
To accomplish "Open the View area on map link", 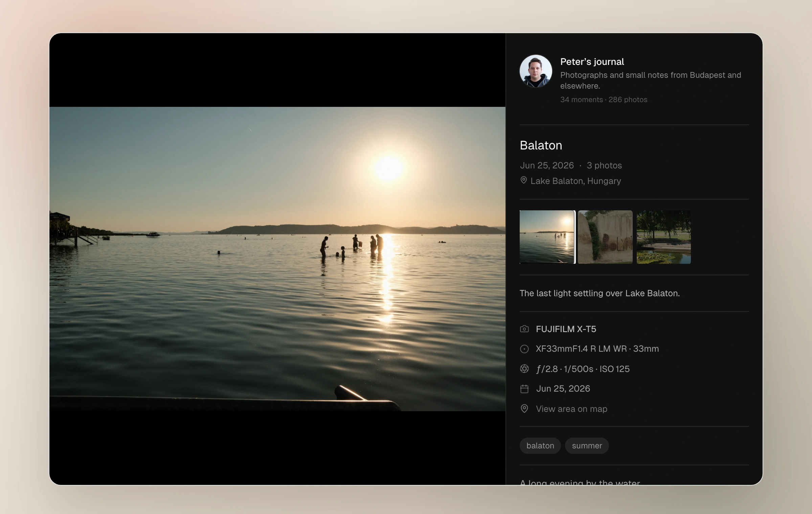I will (571, 409).
